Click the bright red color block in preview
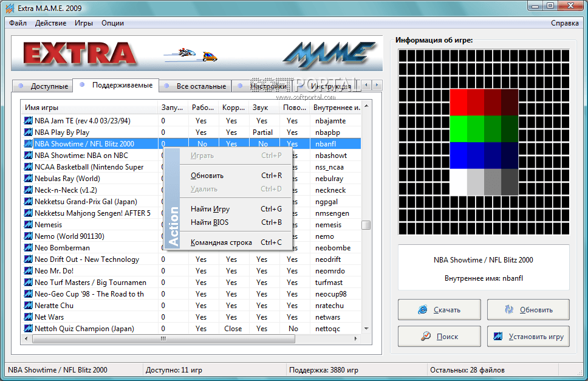Image resolution: width=588 pixels, height=381 pixels. 458,102
